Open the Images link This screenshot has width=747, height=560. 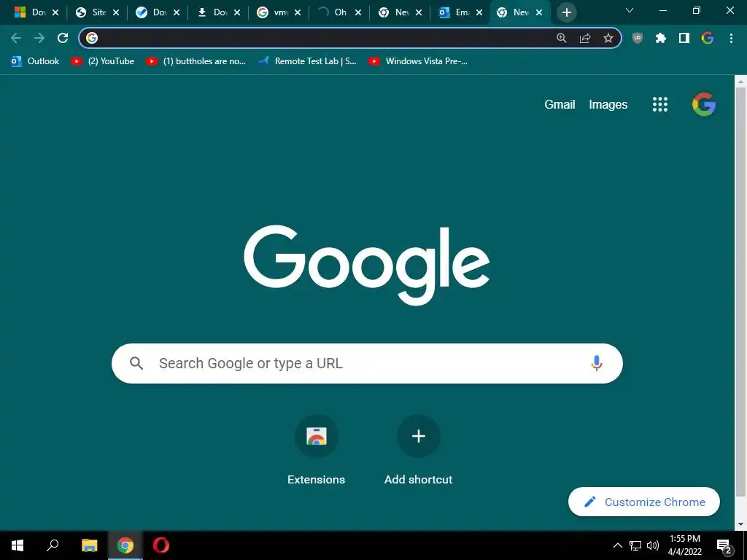click(x=608, y=104)
